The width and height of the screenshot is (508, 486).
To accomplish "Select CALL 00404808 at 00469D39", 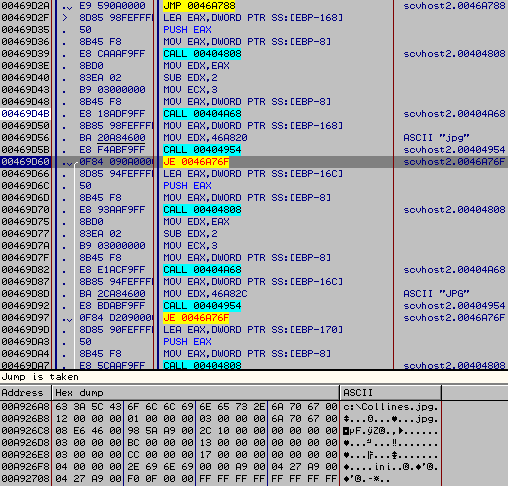I will click(202, 54).
